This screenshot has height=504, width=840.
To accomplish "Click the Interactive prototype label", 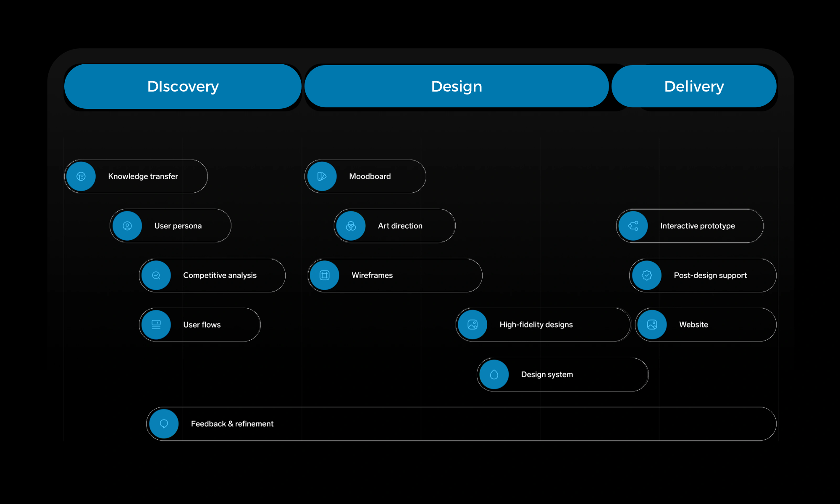I will pyautogui.click(x=698, y=226).
